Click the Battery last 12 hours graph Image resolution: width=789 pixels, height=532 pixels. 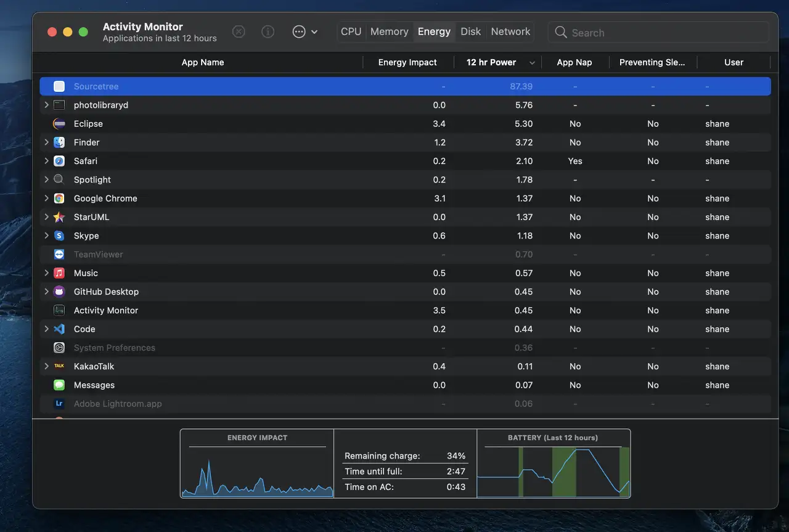554,472
